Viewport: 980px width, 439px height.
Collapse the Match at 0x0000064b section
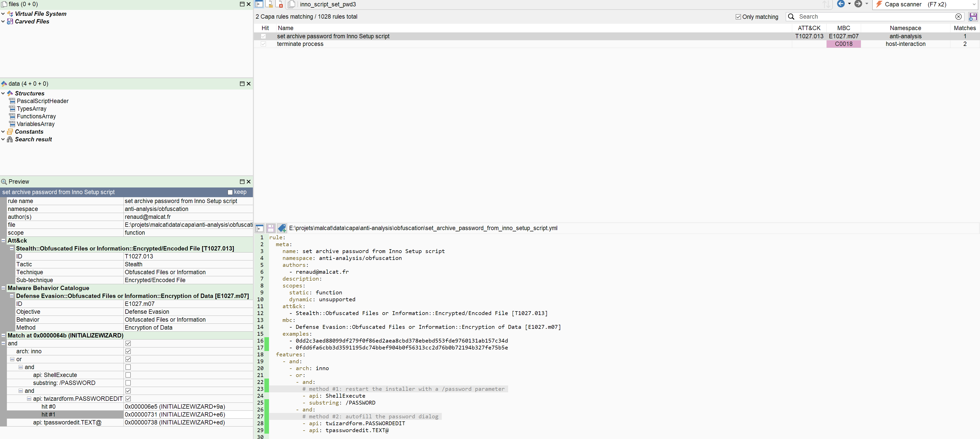(x=3, y=336)
